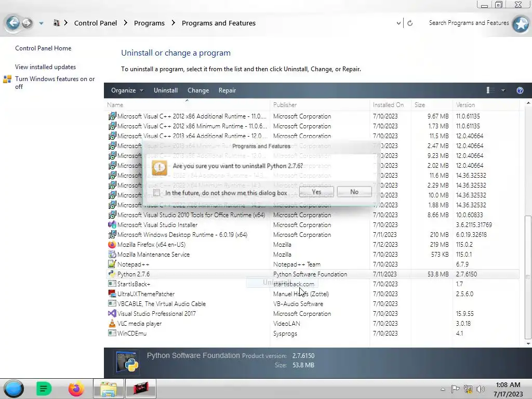Select the UltraUXThemePatcher icon
The image size is (532, 399).
pos(112,294)
